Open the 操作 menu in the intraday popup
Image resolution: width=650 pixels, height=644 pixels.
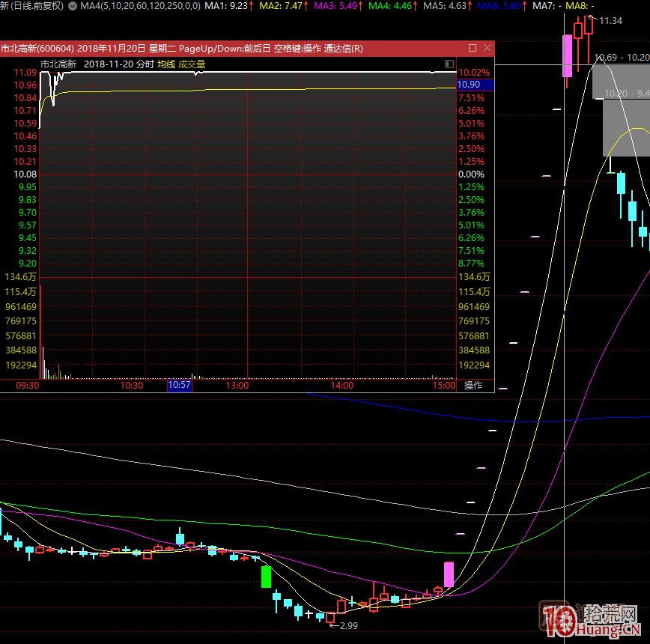click(473, 386)
